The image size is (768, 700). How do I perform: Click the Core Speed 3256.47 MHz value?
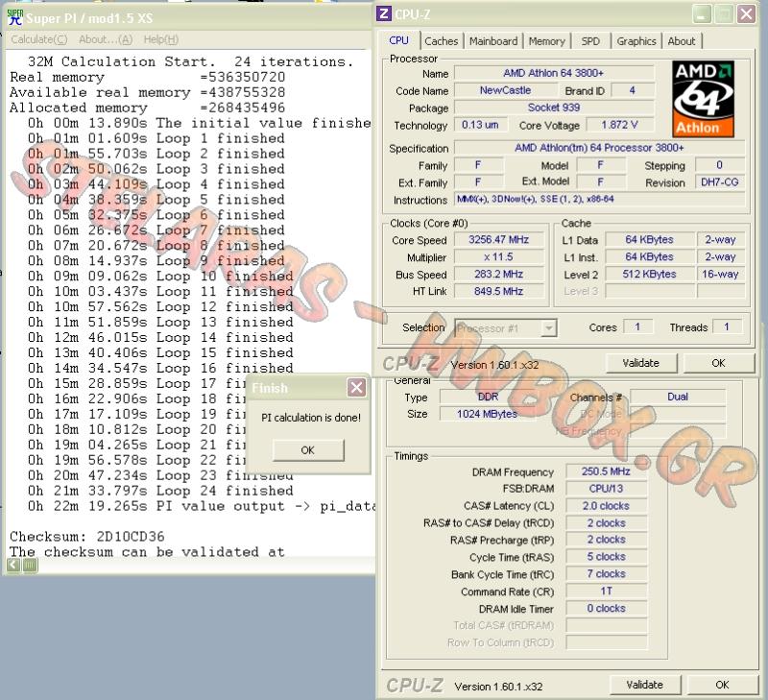pos(498,239)
